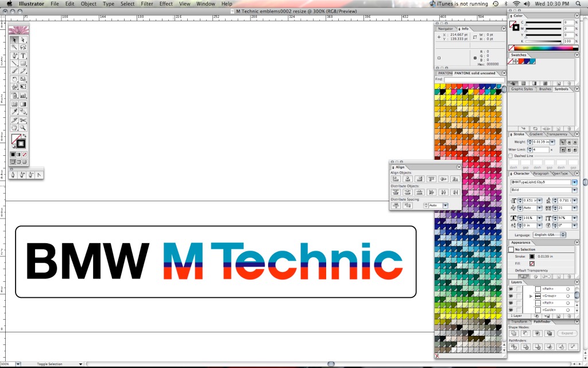Click the color spectrum bar in Color panel
Viewport: 588px width, 368px height.
pos(544,48)
